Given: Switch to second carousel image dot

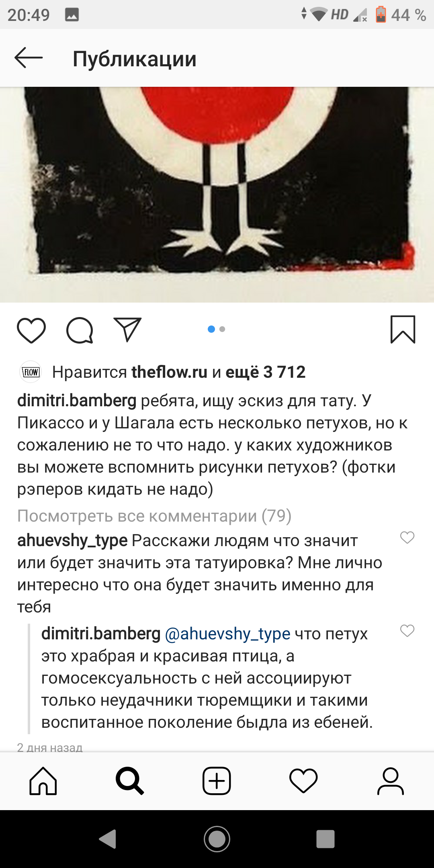Looking at the screenshot, I should click(x=222, y=329).
